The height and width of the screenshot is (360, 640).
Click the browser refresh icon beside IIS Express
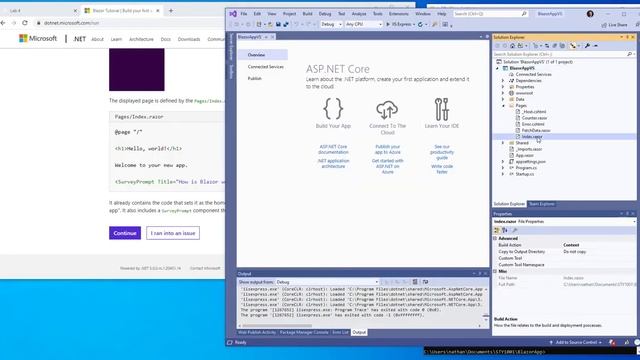pyautogui.click(x=420, y=24)
